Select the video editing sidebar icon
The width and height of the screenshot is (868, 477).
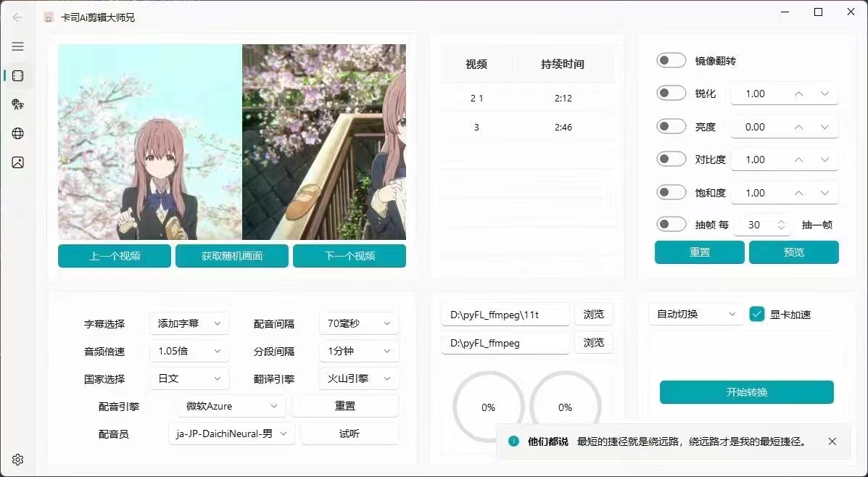(x=17, y=76)
